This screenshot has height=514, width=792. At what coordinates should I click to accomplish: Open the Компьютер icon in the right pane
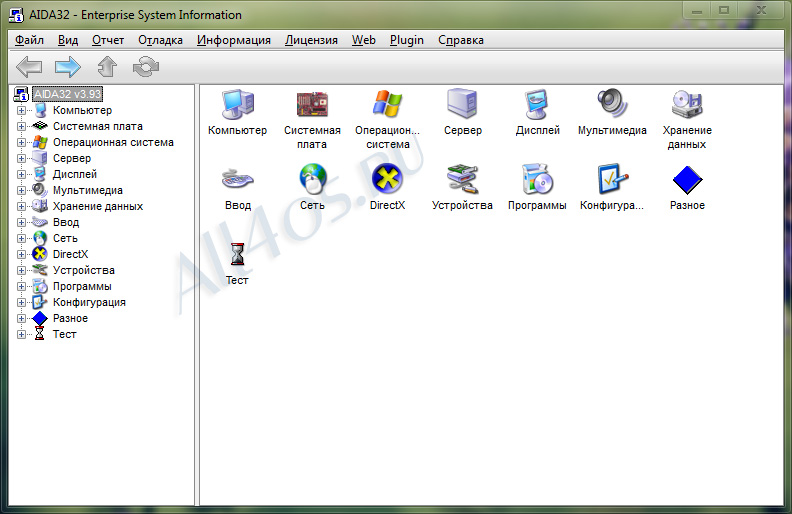pos(237,104)
